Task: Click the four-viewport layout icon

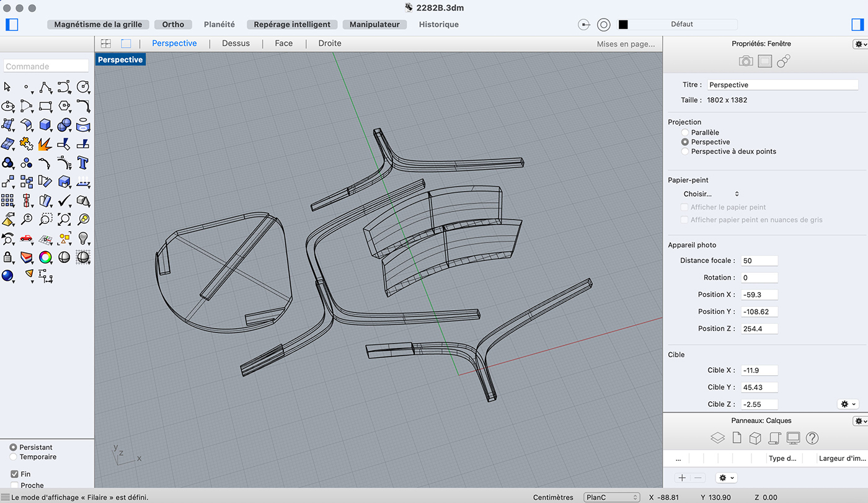Action: [106, 43]
